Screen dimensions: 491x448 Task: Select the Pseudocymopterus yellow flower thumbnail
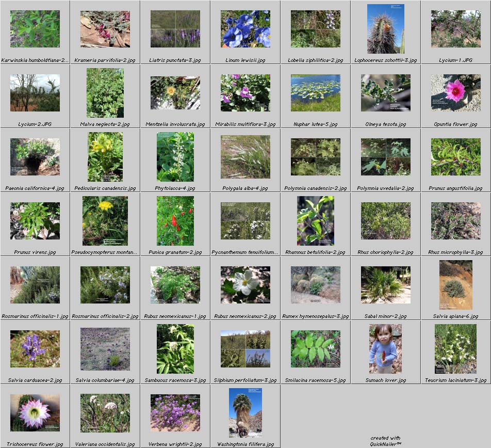tap(105, 221)
